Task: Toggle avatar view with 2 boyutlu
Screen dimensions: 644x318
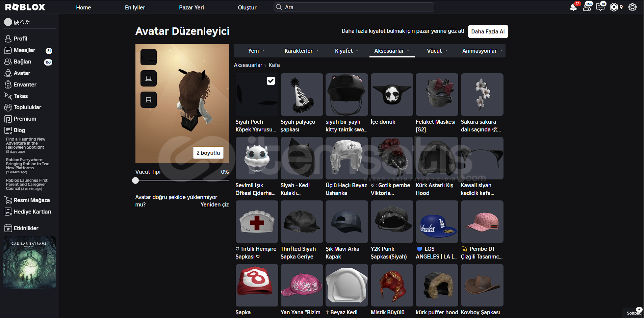Action: pos(208,153)
